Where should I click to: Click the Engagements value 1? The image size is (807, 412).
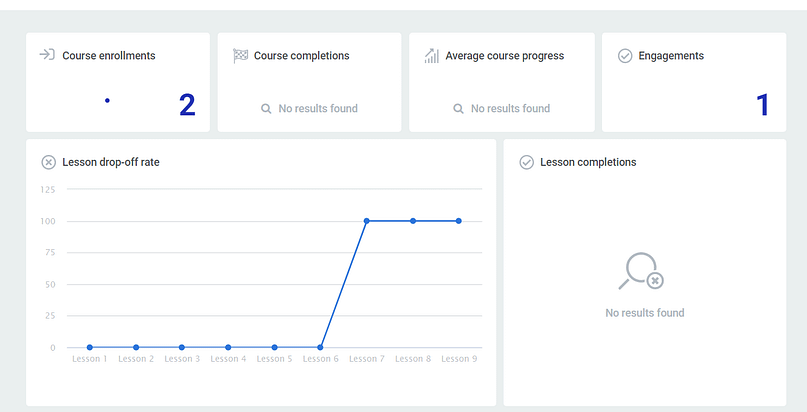(x=763, y=105)
